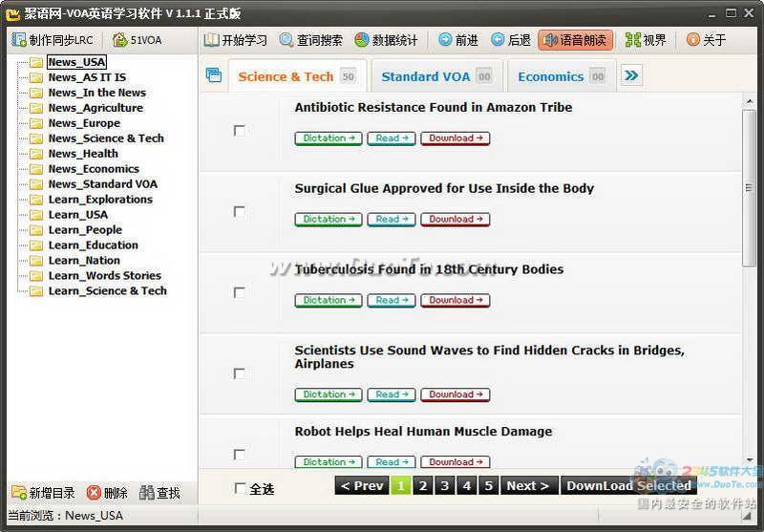The image size is (764, 532).
Task: Download the Antibiotic Resistance article
Action: point(456,138)
